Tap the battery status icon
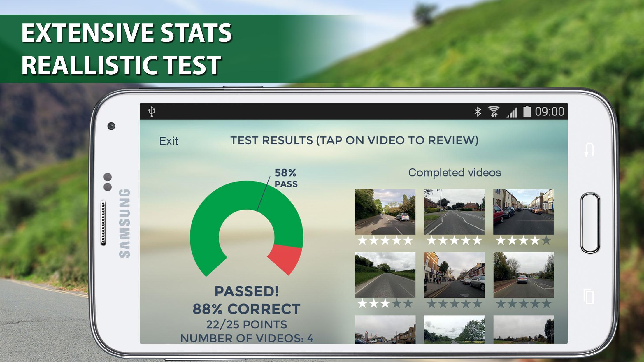 point(527,111)
